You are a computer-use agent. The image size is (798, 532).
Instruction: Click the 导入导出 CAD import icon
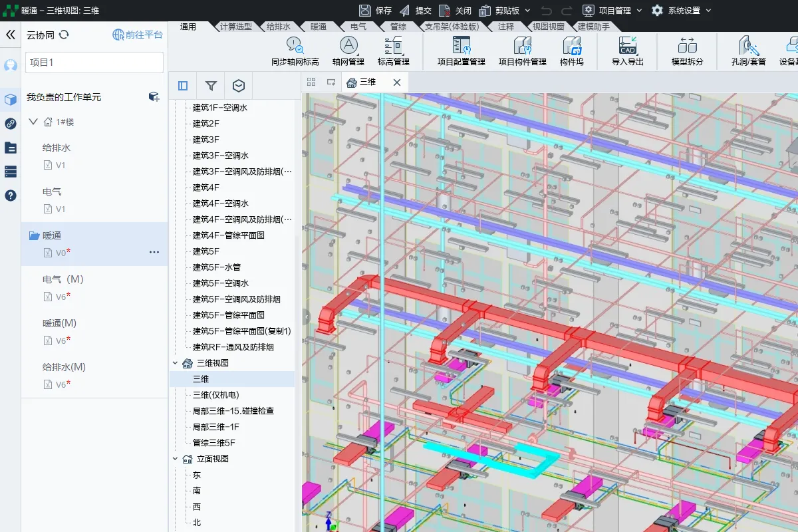(x=627, y=46)
